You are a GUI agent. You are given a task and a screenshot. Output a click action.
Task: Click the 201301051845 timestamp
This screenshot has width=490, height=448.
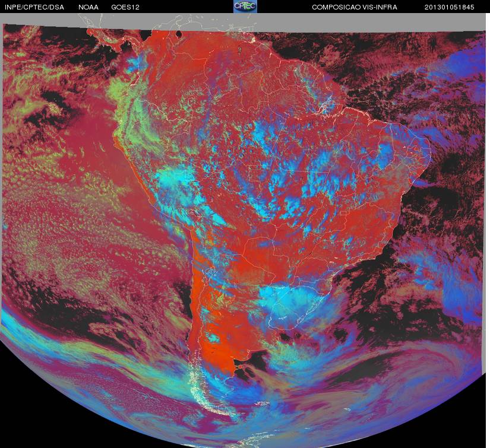tap(450, 7)
